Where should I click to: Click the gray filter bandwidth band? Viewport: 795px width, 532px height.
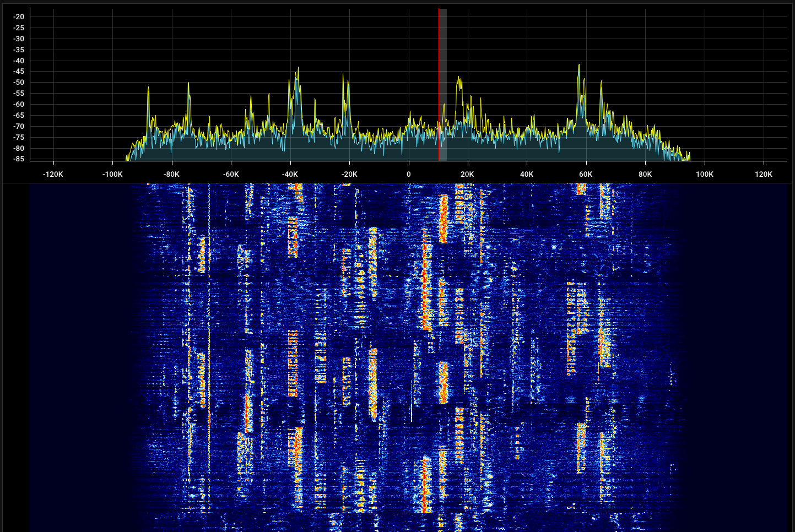click(x=443, y=83)
